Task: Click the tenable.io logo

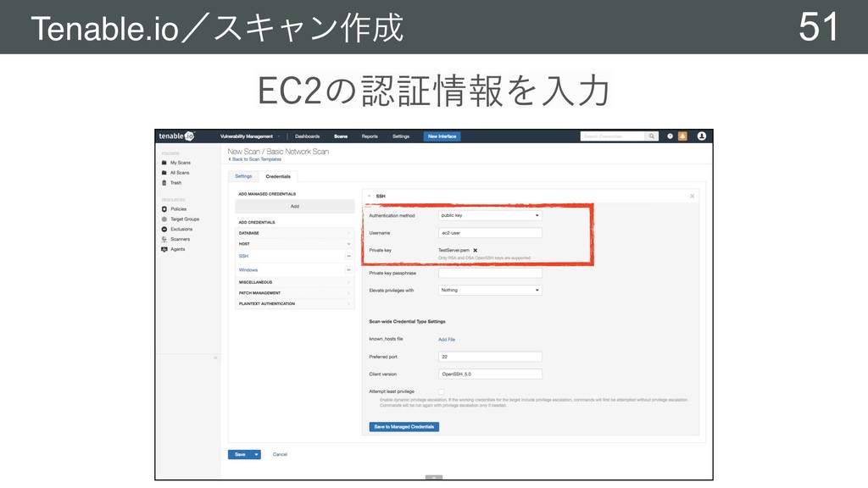Action: [x=176, y=136]
